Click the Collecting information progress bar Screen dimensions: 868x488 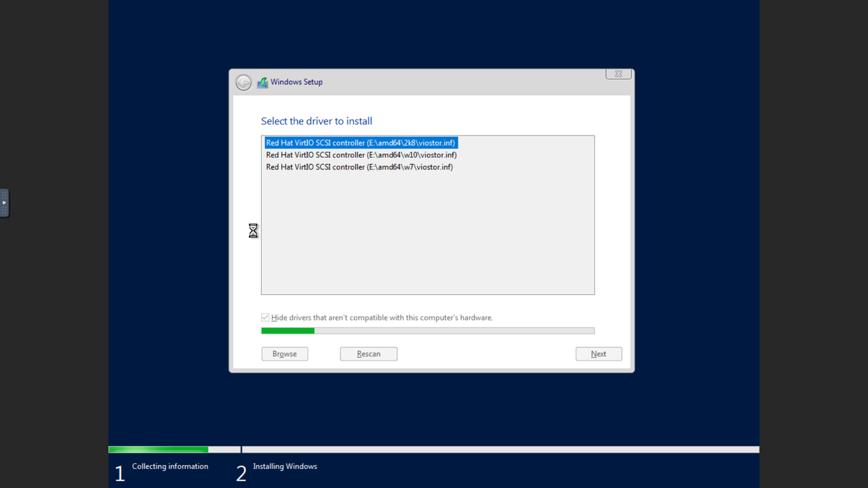(x=174, y=449)
